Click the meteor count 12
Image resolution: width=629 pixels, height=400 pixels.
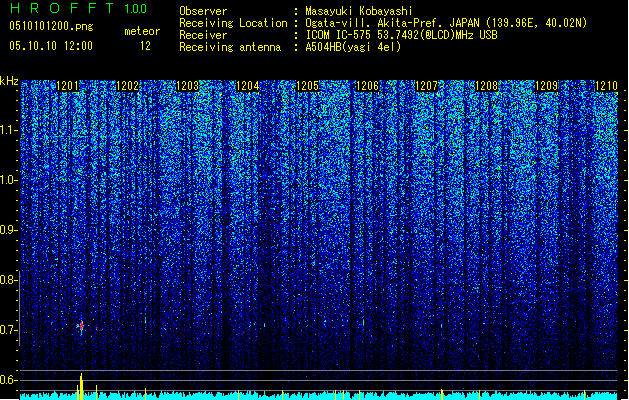[x=145, y=46]
